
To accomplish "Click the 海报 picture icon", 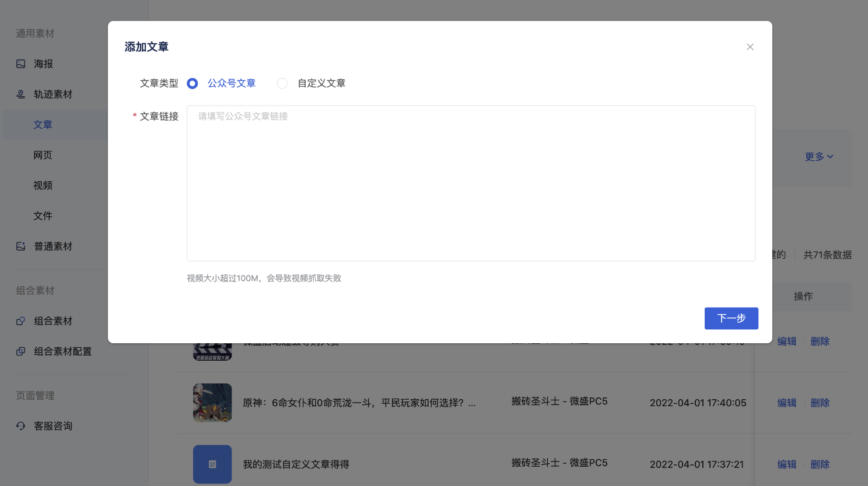I will point(21,64).
